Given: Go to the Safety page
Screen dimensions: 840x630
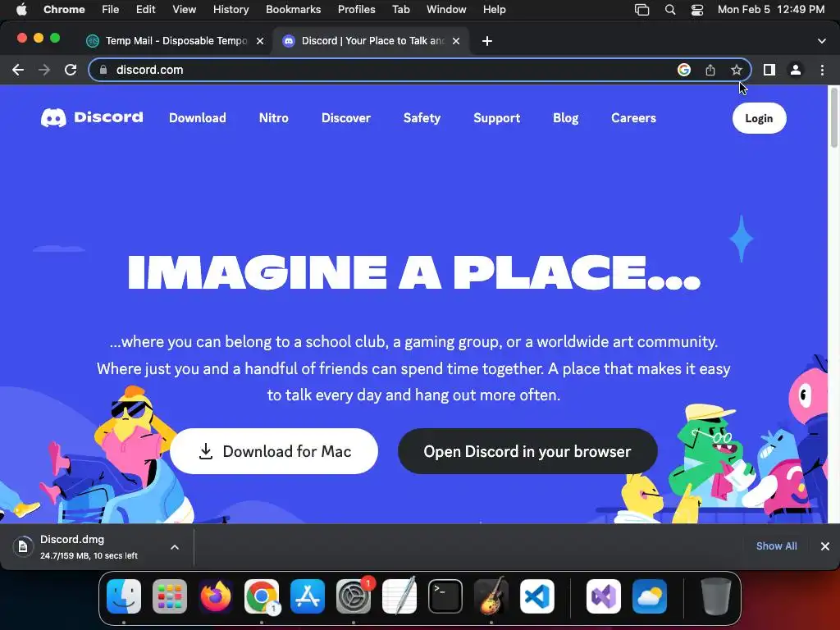Looking at the screenshot, I should tap(422, 118).
